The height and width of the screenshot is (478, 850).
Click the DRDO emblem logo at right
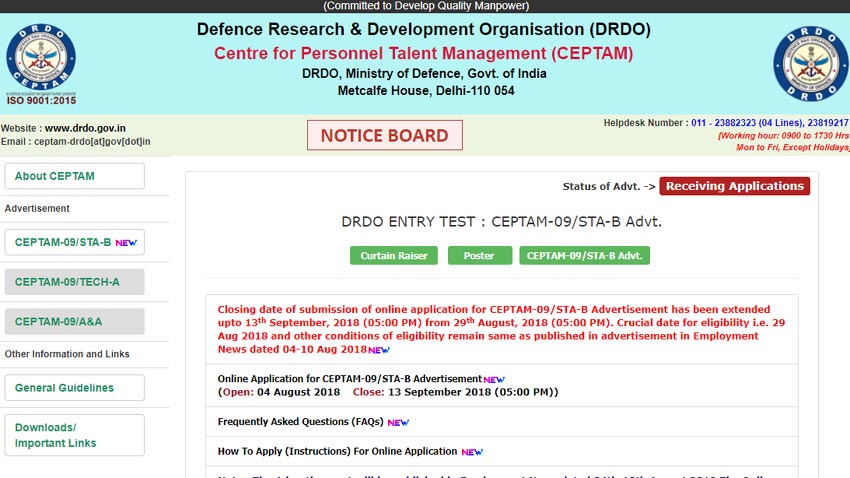pyautogui.click(x=811, y=64)
